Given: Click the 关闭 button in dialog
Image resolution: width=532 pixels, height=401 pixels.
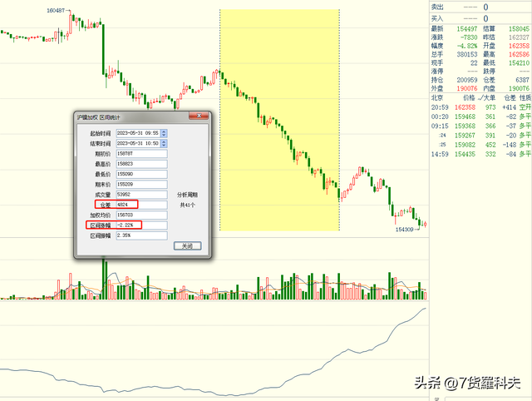Looking at the screenshot, I should (187, 245).
